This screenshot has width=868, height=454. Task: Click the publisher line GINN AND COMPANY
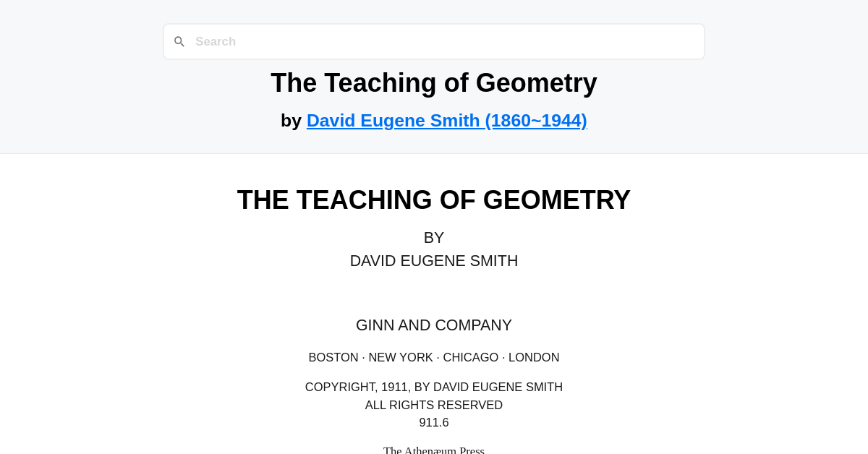click(434, 325)
